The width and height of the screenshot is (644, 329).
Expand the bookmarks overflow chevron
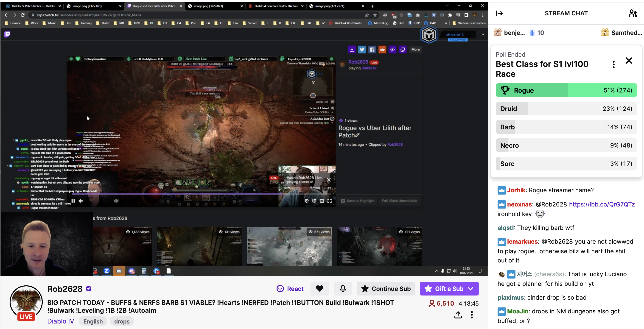pyautogui.click(x=445, y=23)
